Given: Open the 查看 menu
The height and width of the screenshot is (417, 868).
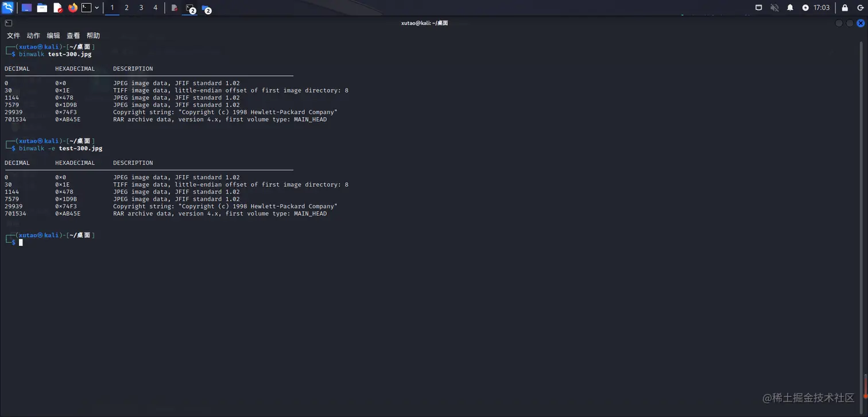Looking at the screenshot, I should [73, 36].
